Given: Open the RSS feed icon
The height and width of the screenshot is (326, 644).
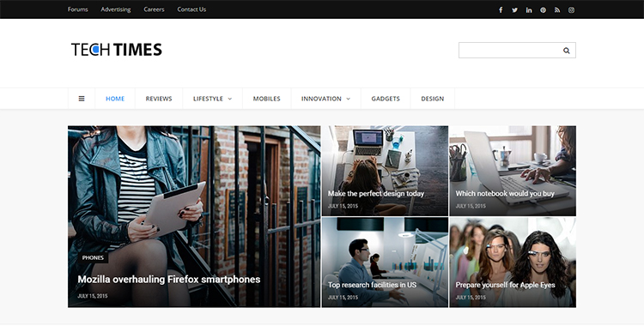Looking at the screenshot, I should (x=557, y=9).
